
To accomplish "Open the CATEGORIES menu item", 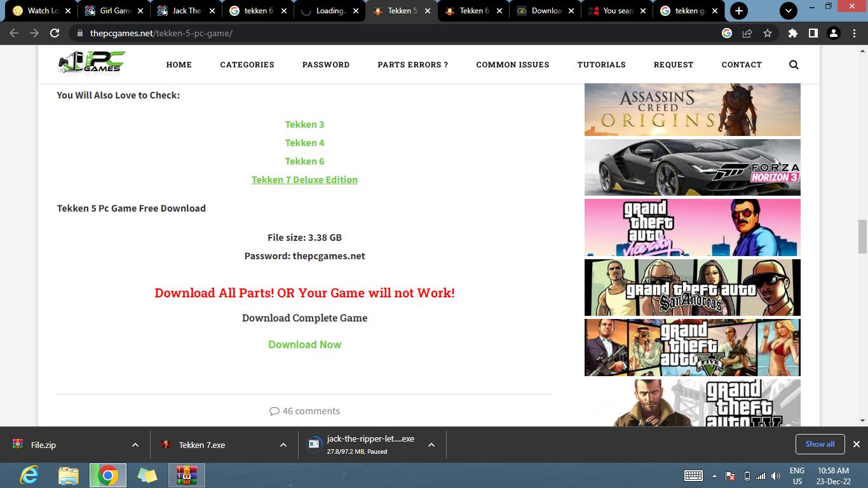I will (247, 65).
